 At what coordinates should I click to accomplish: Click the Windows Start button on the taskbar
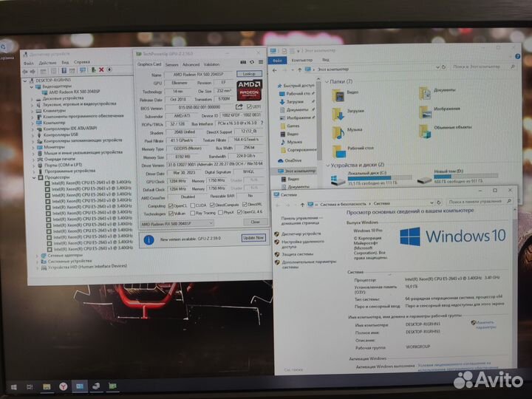click(11, 385)
